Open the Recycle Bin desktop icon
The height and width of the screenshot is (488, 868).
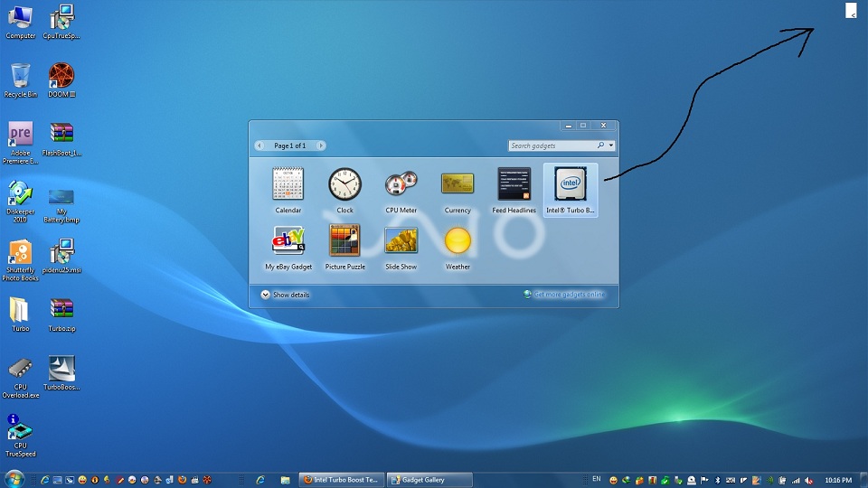21,77
